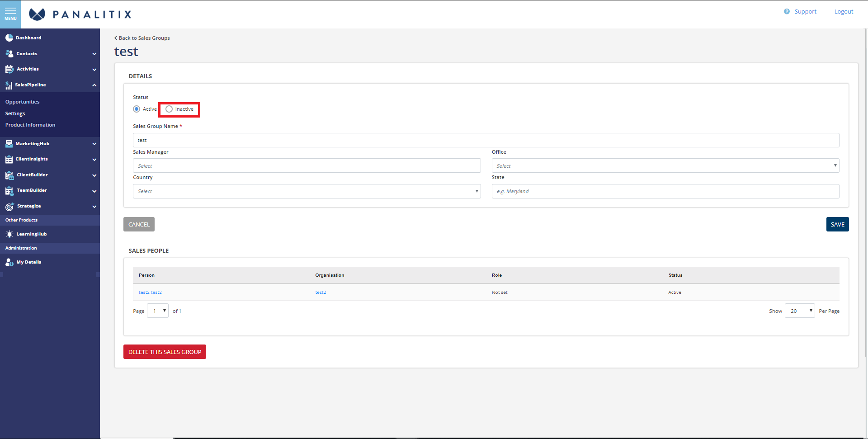
Task: Open the hamburger MENU icon
Action: 10,14
